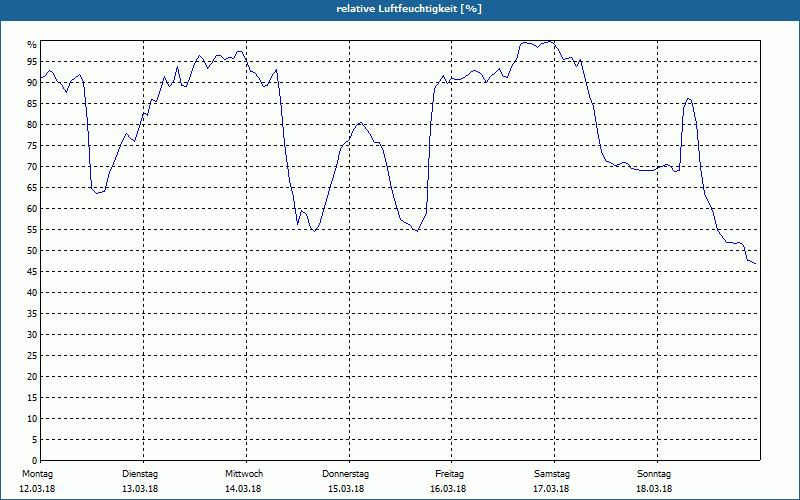The image size is (800, 500).
Task: Click the y-axis value 35
Action: (32, 314)
